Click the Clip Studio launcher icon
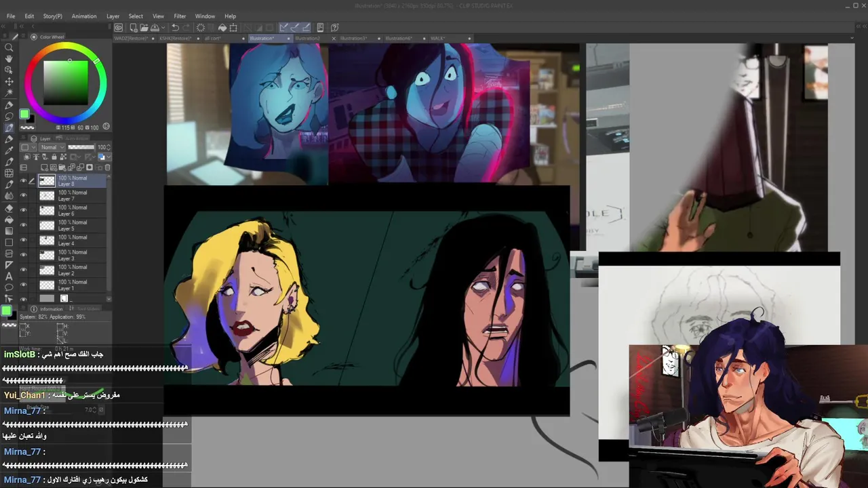Viewport: 868px width, 488px height. click(119, 28)
